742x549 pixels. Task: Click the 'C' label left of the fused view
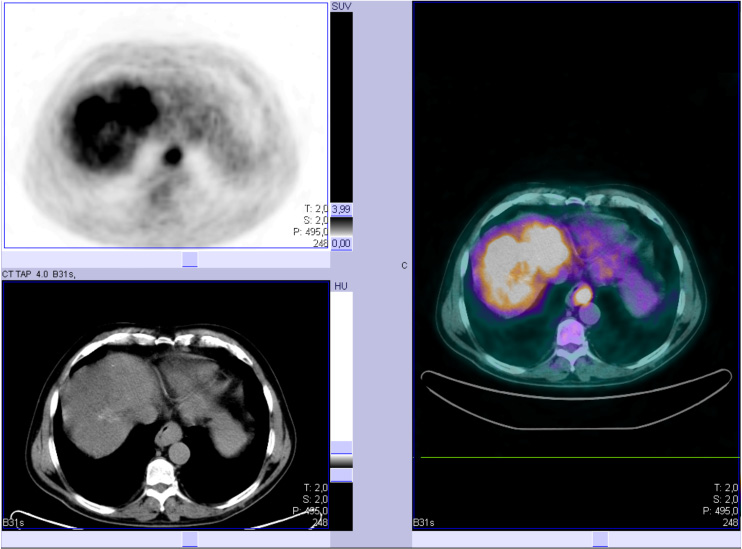pyautogui.click(x=404, y=266)
